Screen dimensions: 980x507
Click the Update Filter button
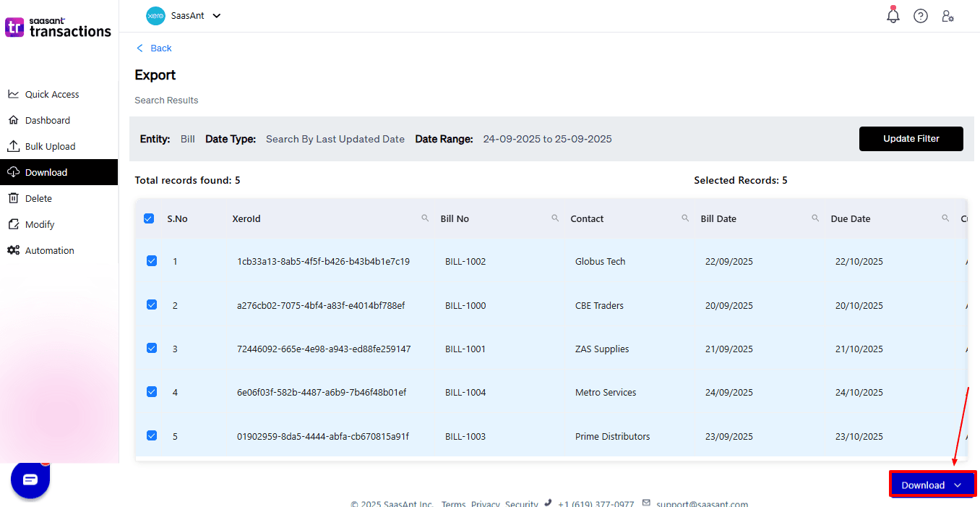click(911, 139)
